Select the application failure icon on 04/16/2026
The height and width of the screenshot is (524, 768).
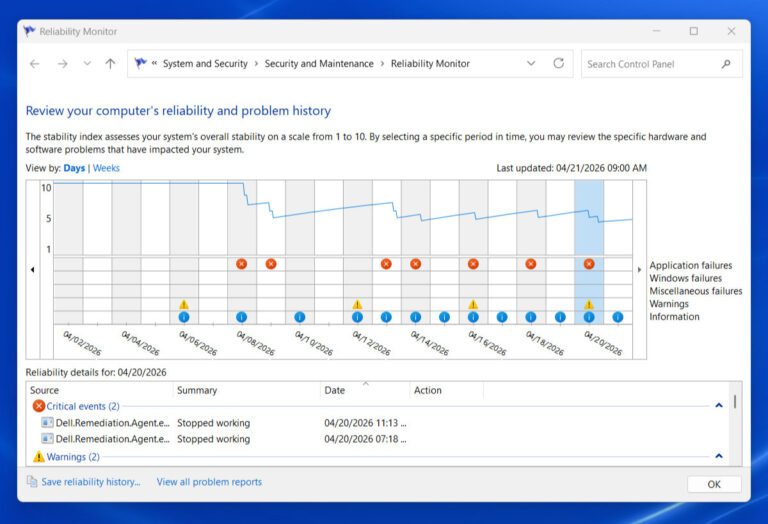(x=473, y=264)
